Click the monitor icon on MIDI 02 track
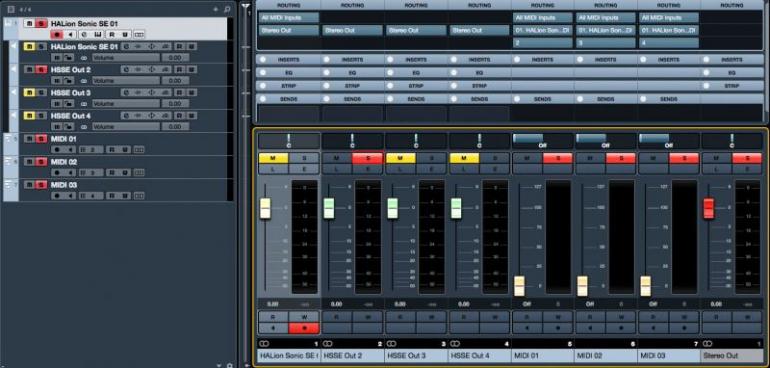The width and height of the screenshot is (770, 368). click(x=71, y=173)
